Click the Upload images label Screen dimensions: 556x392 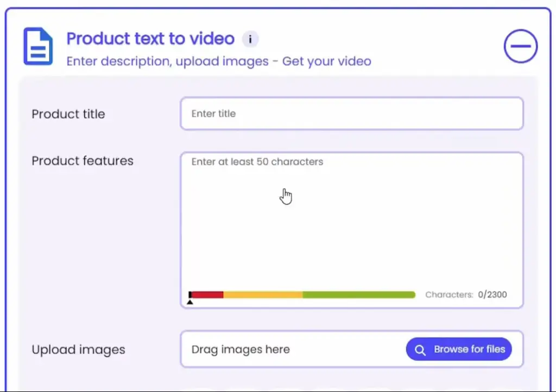(x=78, y=350)
